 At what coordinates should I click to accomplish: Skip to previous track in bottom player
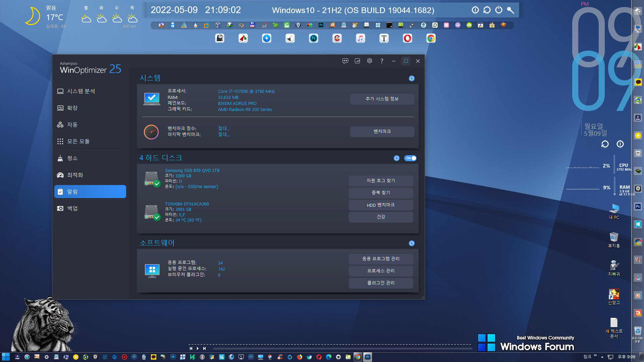click(x=191, y=349)
